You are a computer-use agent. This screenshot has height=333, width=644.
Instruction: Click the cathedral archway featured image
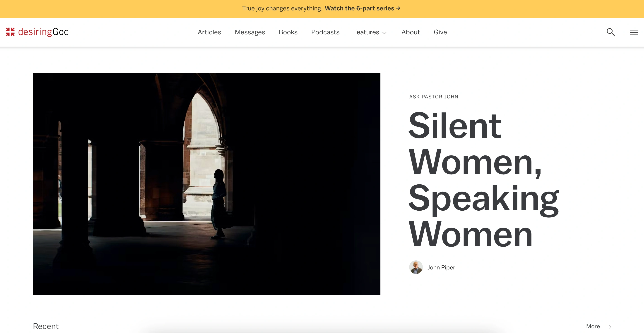[x=207, y=184]
